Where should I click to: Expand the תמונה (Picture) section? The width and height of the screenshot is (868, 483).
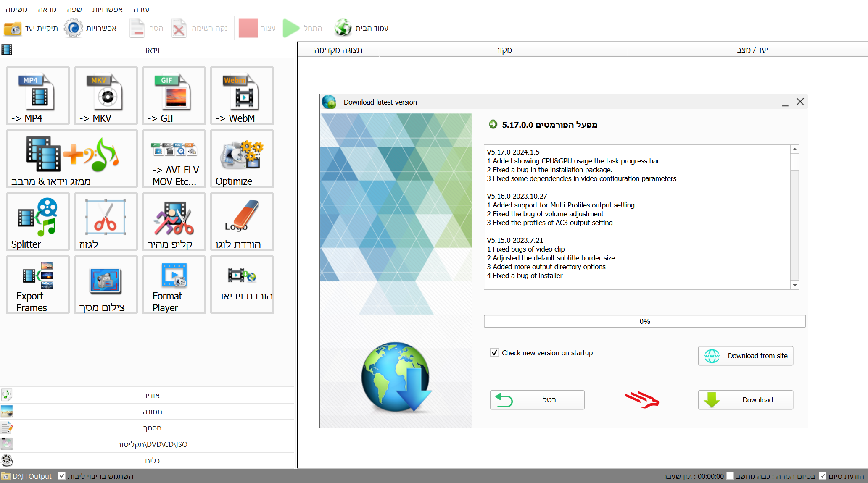click(152, 412)
